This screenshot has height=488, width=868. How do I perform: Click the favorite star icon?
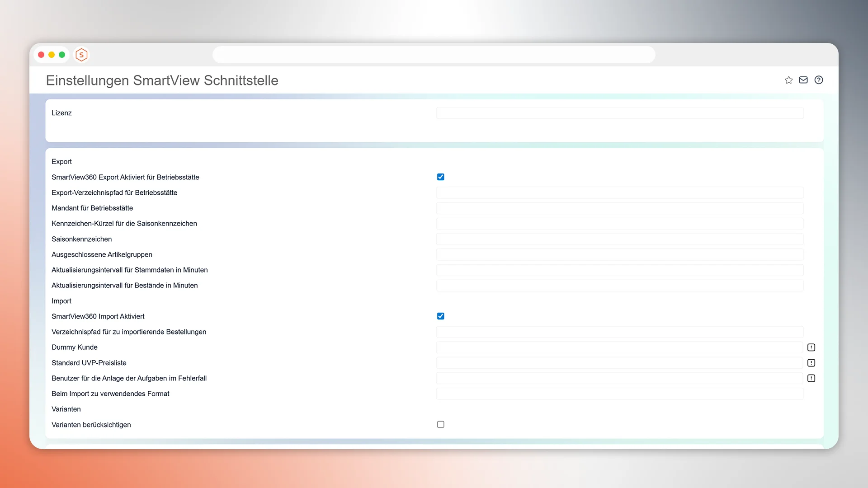point(788,80)
